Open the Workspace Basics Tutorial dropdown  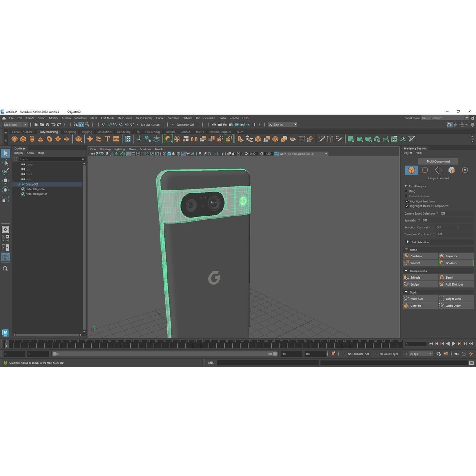point(445,118)
